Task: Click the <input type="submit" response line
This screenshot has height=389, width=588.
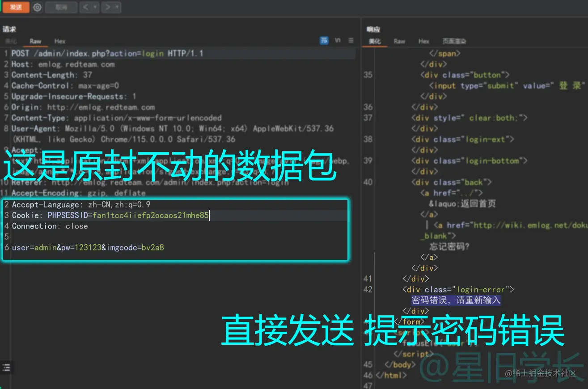Action: tap(507, 86)
